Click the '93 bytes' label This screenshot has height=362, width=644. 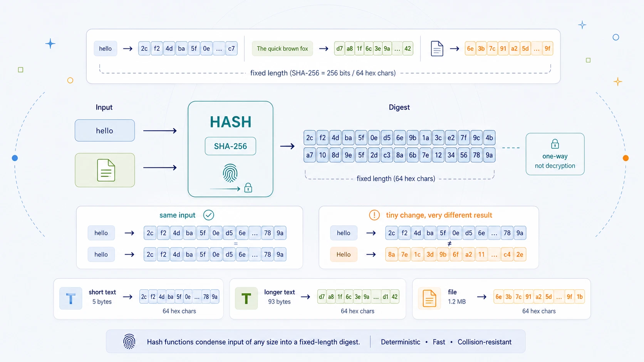coord(279,302)
